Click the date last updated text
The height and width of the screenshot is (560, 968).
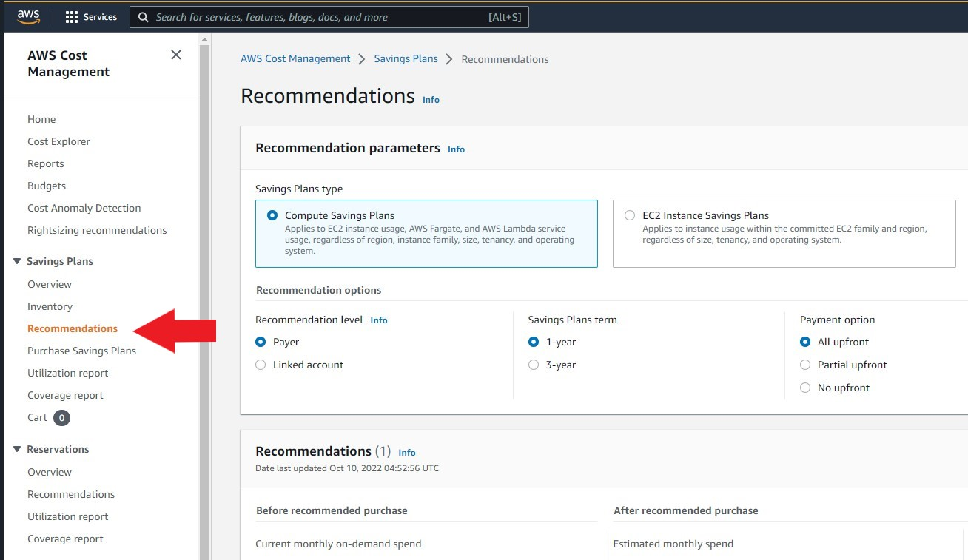click(347, 468)
